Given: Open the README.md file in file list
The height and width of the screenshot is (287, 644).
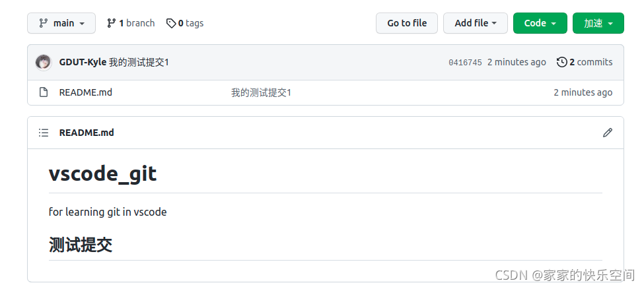Looking at the screenshot, I should [85, 92].
